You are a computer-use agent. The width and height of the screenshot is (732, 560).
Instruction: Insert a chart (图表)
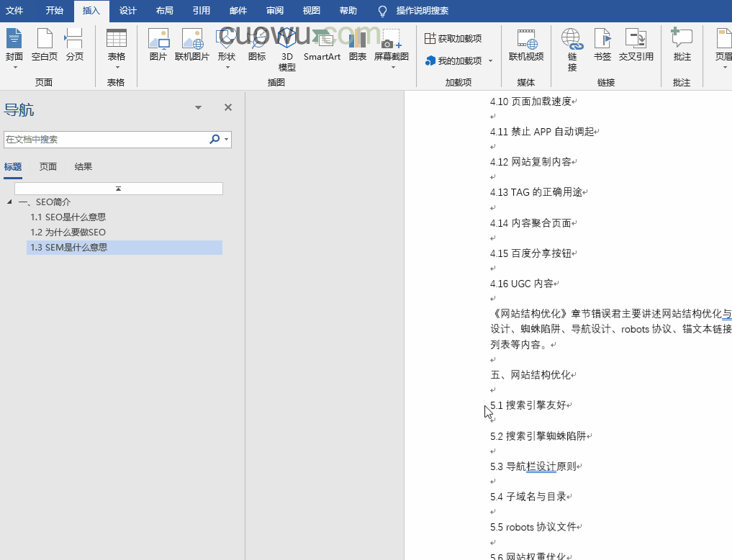[x=358, y=45]
